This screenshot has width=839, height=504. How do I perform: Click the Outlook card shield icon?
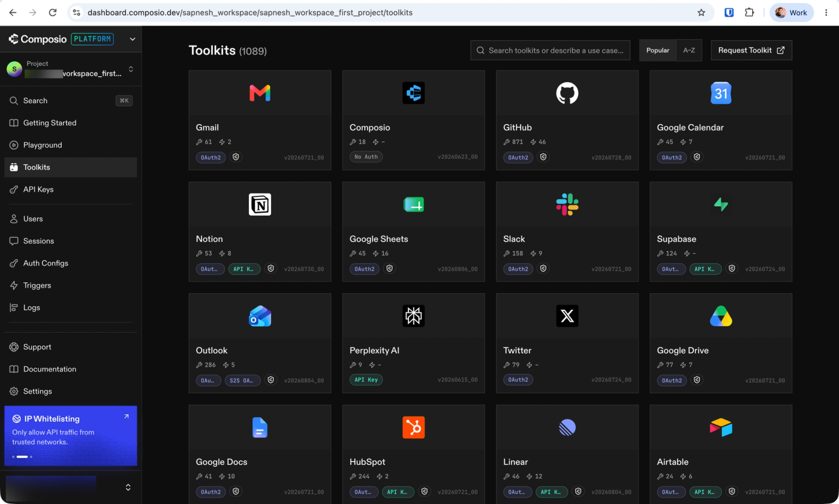271,380
